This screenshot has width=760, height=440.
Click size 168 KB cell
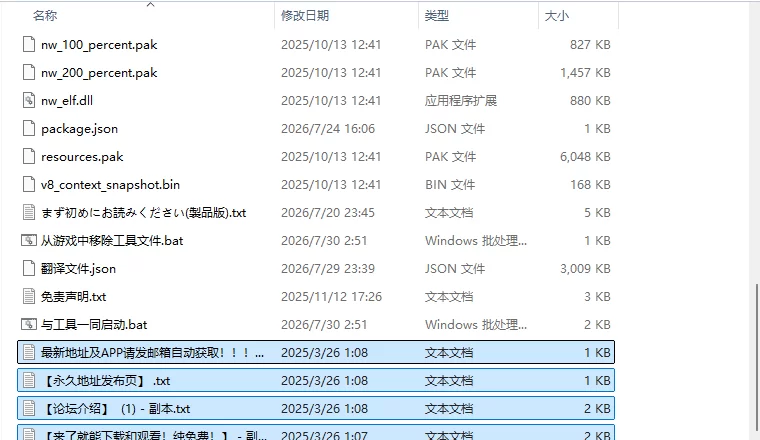click(590, 185)
